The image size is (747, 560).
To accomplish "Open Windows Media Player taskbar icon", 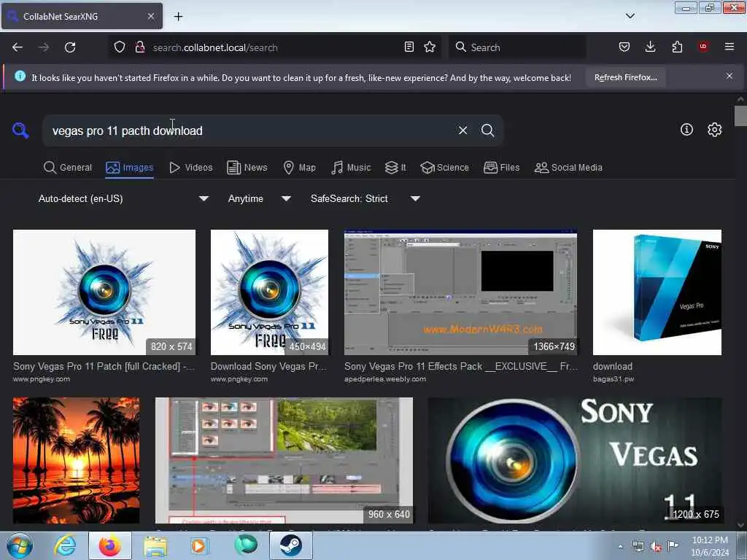I will (x=198, y=545).
